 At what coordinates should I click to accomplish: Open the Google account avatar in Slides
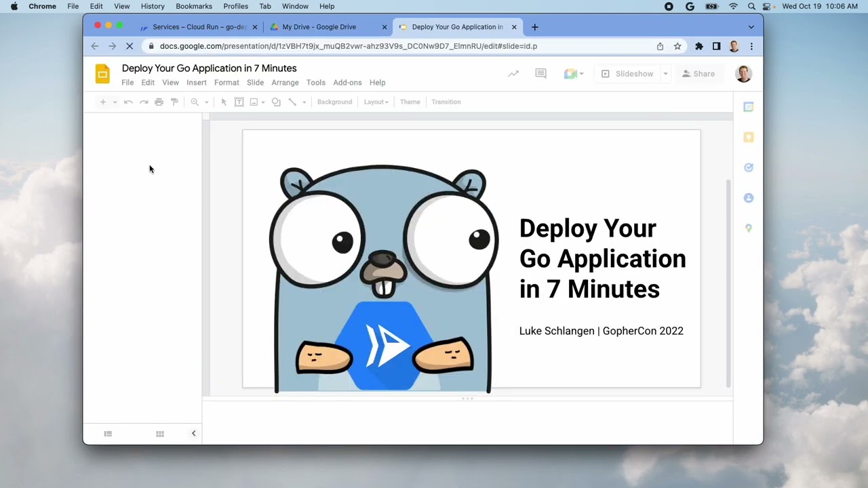tap(743, 74)
